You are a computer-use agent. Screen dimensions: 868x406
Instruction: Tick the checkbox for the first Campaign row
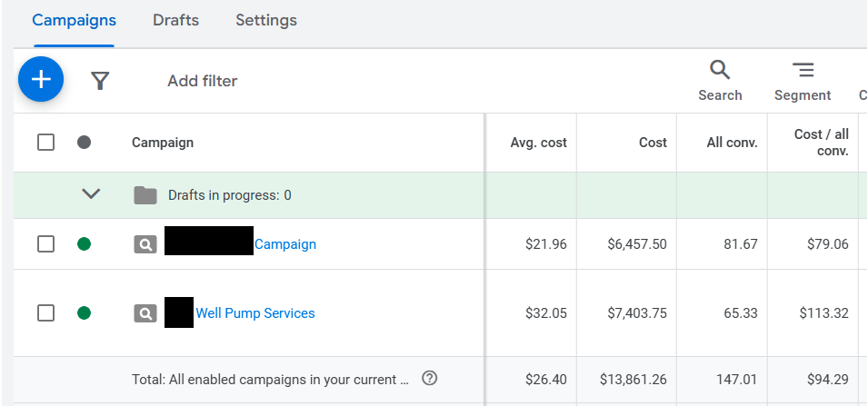46,244
